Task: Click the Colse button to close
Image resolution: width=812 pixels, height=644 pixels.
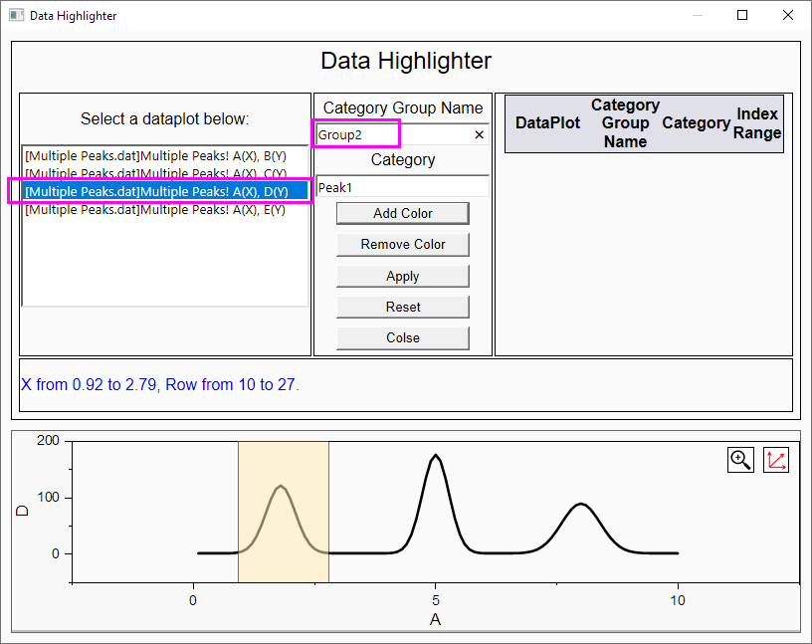Action: [402, 337]
